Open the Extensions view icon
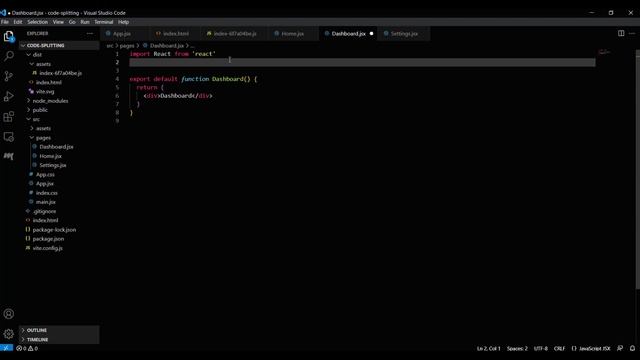Image resolution: width=640 pixels, height=360 pixels. coord(9,117)
